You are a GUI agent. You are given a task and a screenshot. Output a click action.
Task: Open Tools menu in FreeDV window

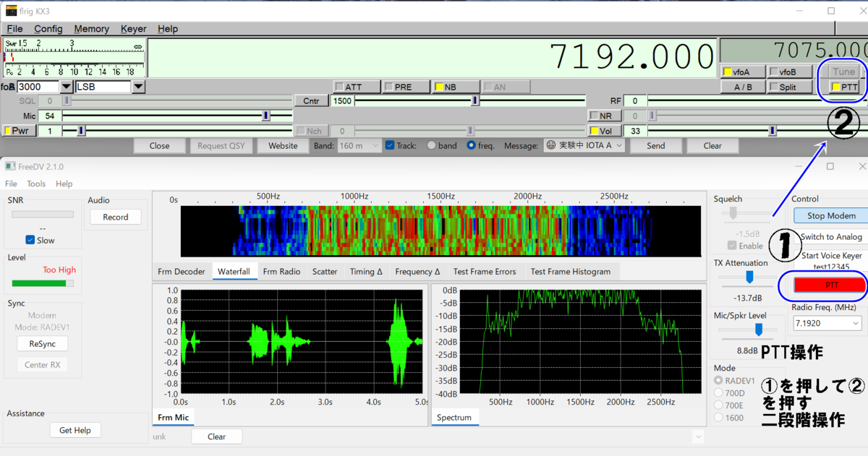(36, 184)
